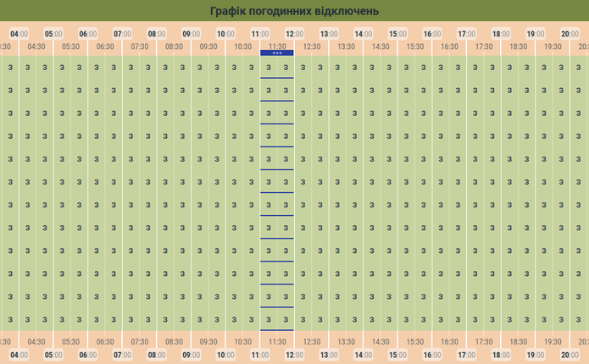This screenshot has width=589, height=364.
Task: Select the 14:30 half-hour label in top header
Action: pyautogui.click(x=381, y=47)
